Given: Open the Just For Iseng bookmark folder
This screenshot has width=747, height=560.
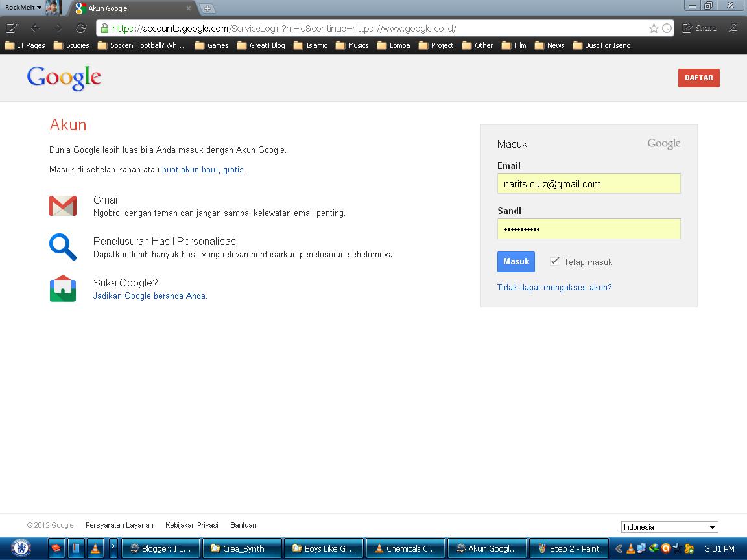Looking at the screenshot, I should (x=602, y=45).
